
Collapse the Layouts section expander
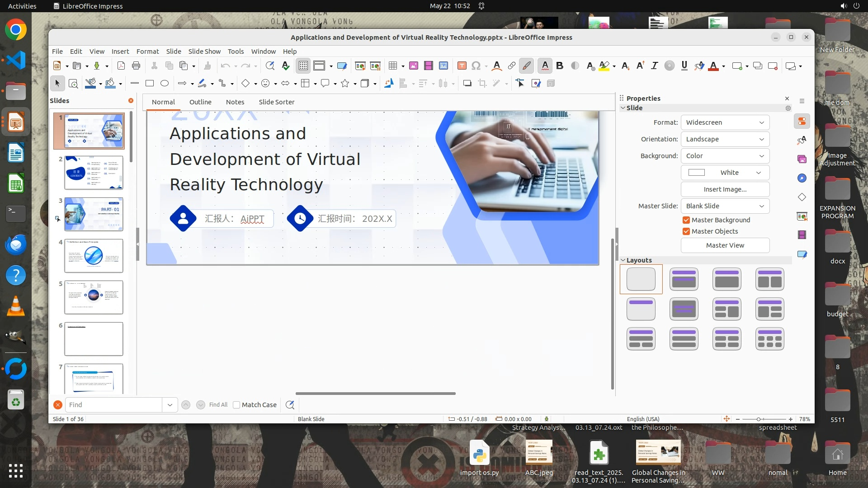[x=623, y=260]
